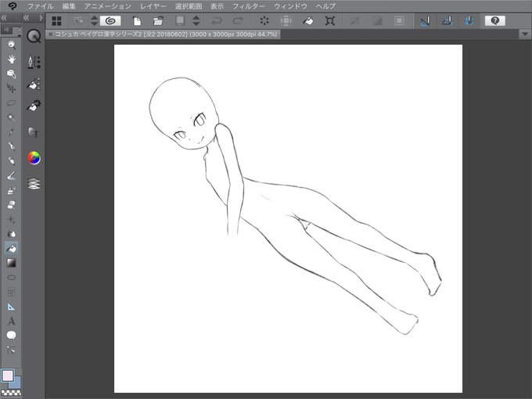Create a new file with the page icon
Screen dimensions: 532x399
click(137, 21)
